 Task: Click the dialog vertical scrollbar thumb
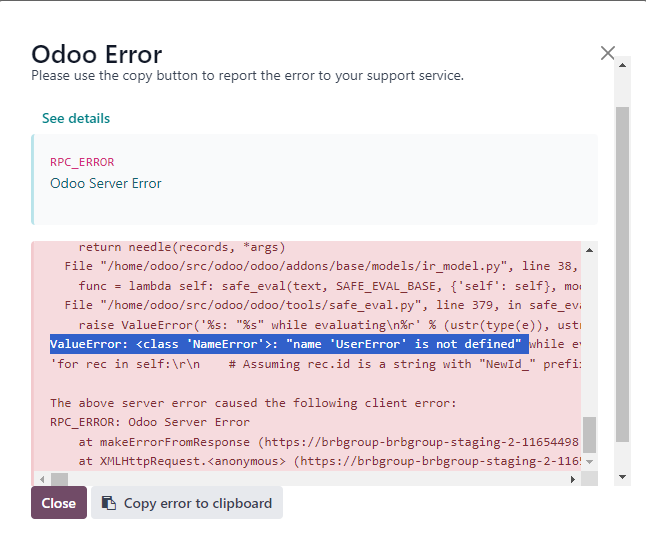click(623, 274)
